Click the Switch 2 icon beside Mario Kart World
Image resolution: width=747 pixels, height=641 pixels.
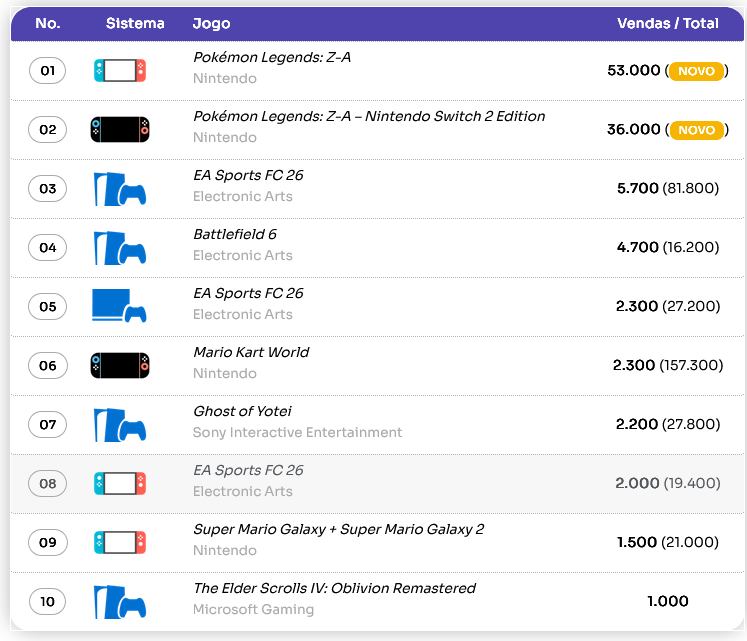click(120, 366)
